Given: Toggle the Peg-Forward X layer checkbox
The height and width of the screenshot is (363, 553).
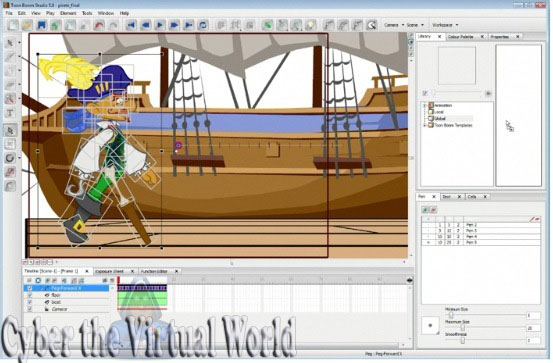Looking at the screenshot, I should tap(30, 288).
